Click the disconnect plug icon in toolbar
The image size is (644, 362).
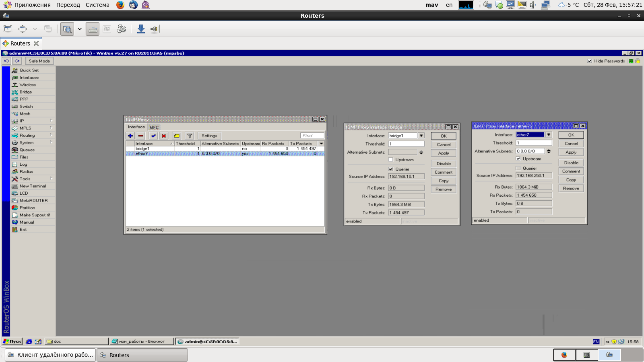[x=155, y=29]
